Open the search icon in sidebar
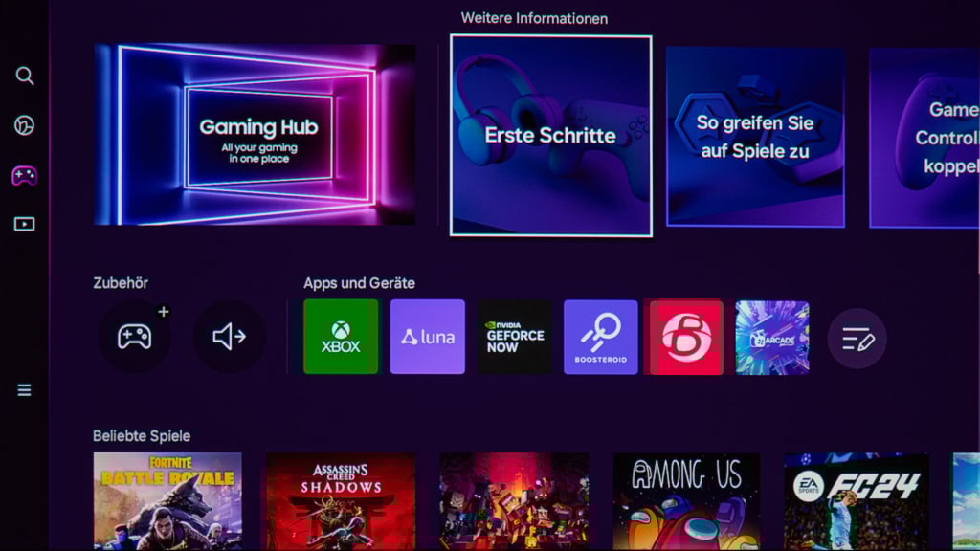 point(25,76)
